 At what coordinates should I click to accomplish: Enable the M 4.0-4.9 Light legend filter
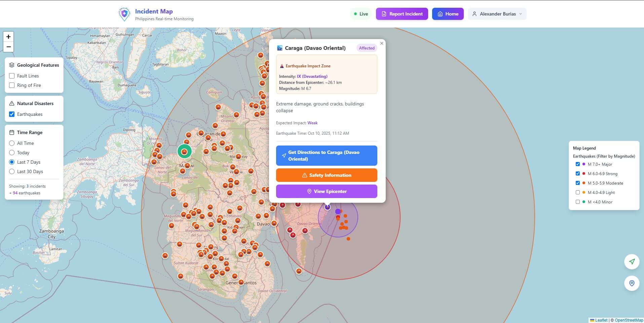[x=578, y=193]
